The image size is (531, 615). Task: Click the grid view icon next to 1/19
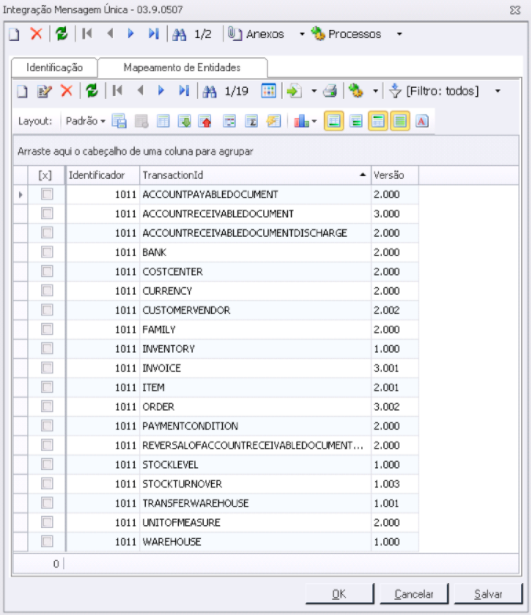pos(269,91)
